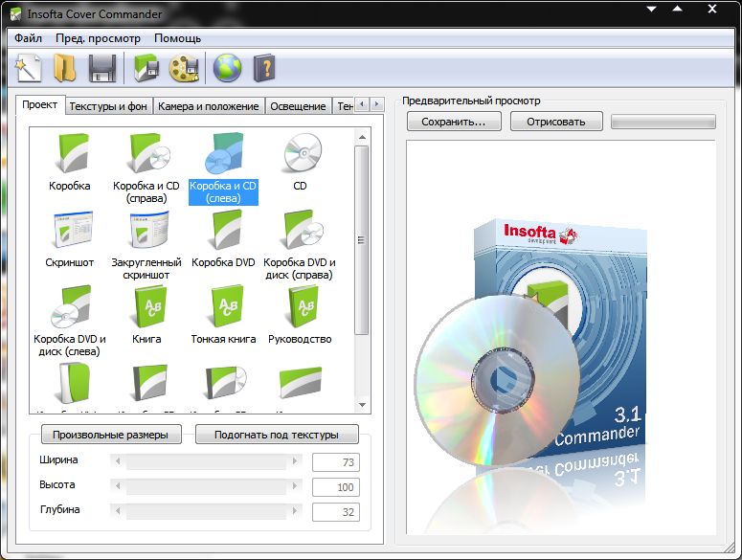Viewport: 742px width, 560px height.
Task: Click the Ширина value field showing 73
Action: point(336,462)
